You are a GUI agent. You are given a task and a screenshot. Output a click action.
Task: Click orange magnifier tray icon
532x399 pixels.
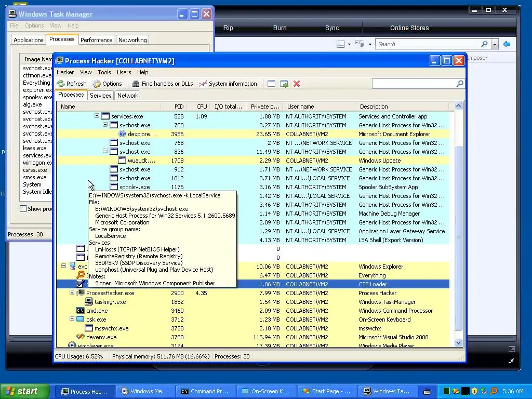click(x=494, y=391)
